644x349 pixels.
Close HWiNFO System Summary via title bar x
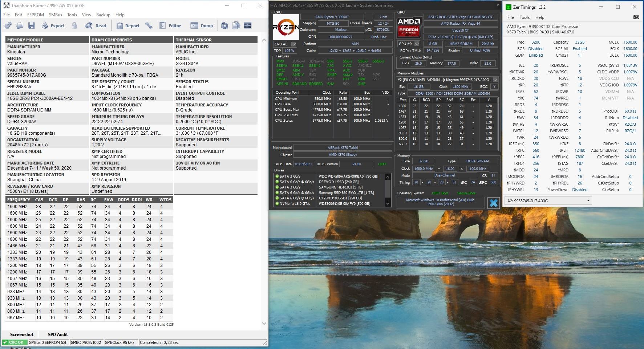[x=498, y=5]
